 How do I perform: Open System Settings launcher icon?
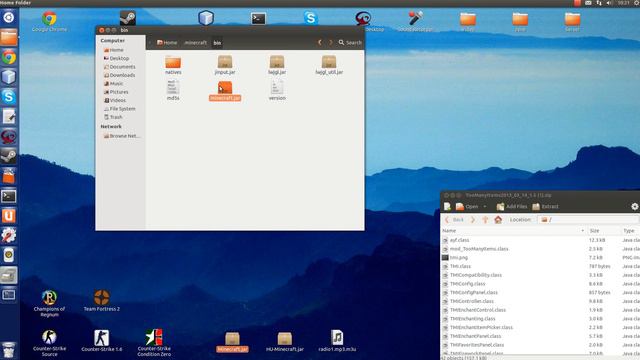tap(9, 236)
